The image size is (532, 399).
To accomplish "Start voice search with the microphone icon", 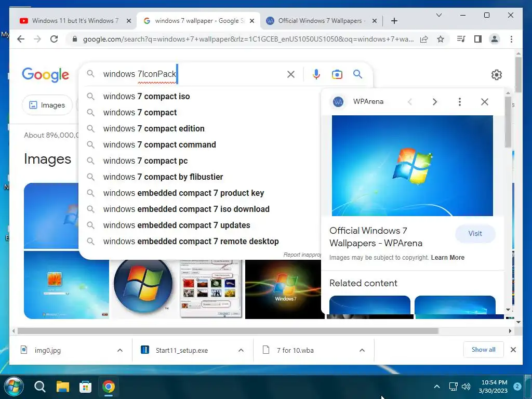I will 316,74.
